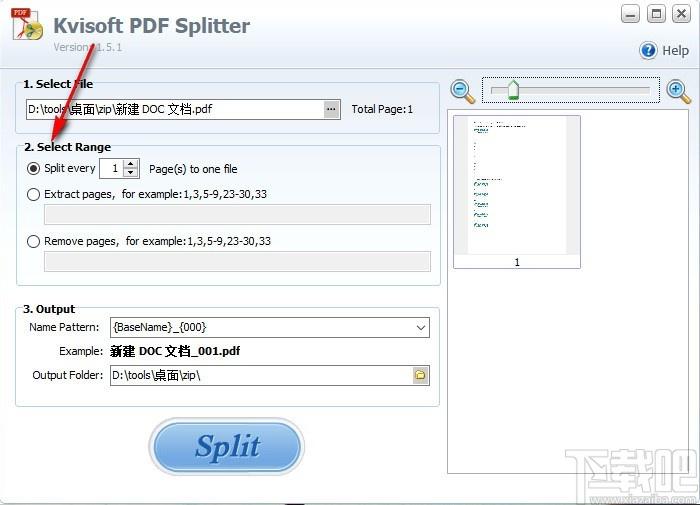The height and width of the screenshot is (505, 700).
Task: Browse for a PDF with the ellipsis button
Action: point(331,109)
